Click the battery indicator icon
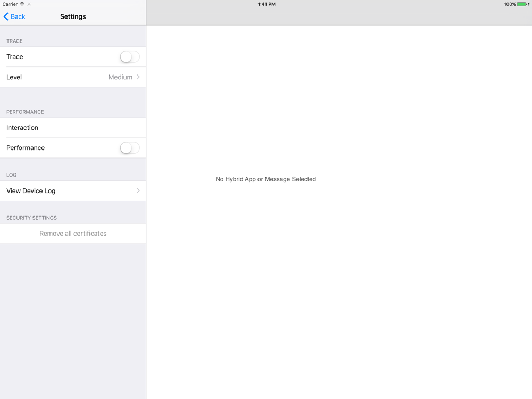Viewport: 532px width, 399px height. [521, 4]
